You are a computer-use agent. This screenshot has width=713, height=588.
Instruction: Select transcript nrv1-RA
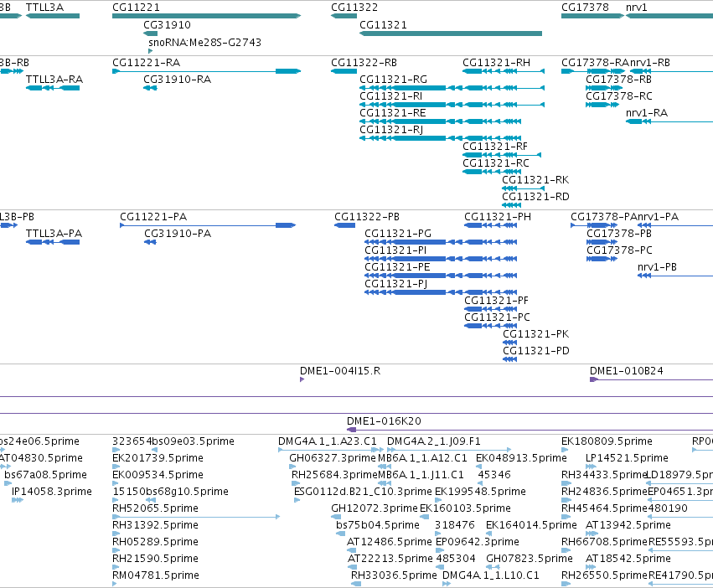[647, 113]
